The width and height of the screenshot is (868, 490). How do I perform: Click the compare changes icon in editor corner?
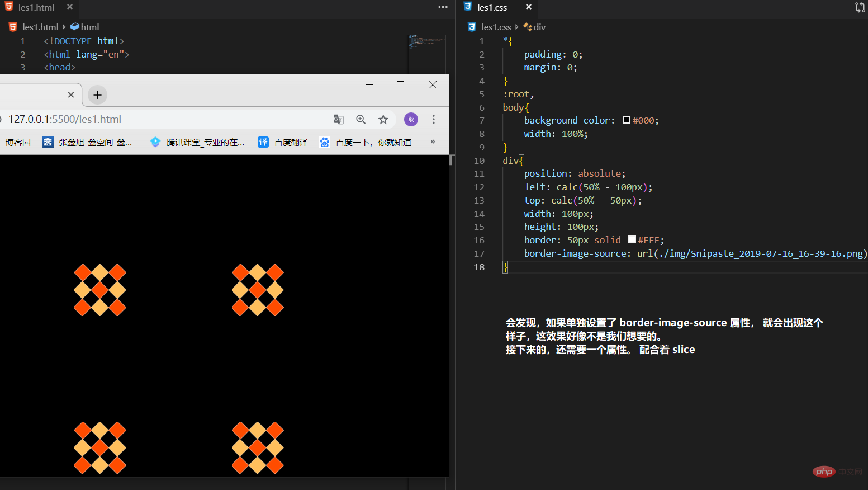click(860, 7)
